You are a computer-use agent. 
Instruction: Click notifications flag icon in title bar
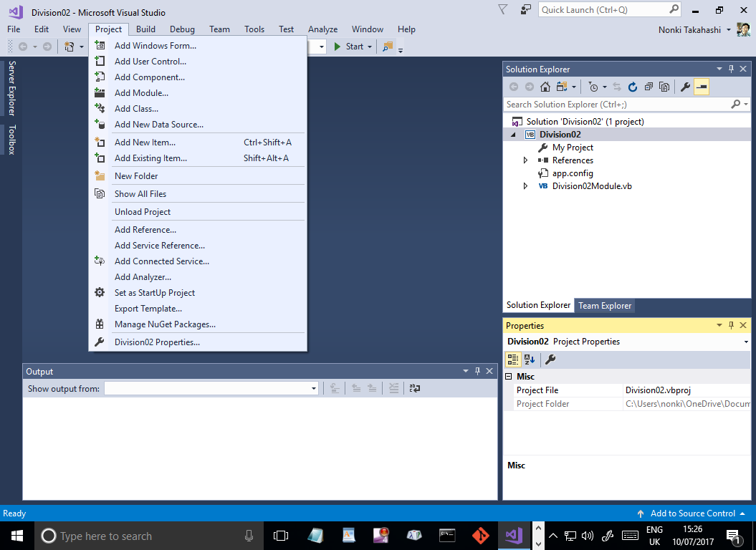(502, 9)
